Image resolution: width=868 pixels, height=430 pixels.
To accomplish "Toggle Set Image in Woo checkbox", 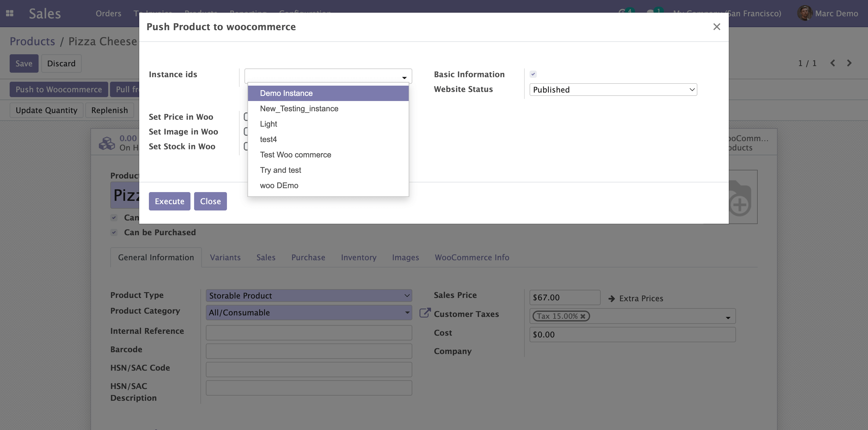I will pyautogui.click(x=246, y=131).
